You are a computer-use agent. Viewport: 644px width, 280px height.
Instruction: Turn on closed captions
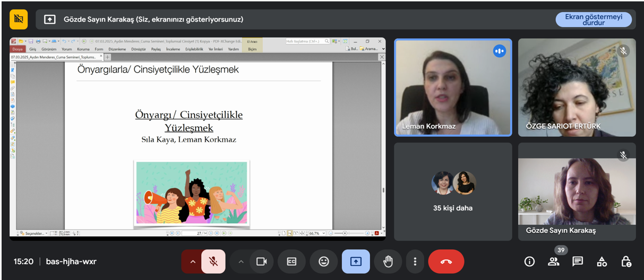tap(291, 261)
